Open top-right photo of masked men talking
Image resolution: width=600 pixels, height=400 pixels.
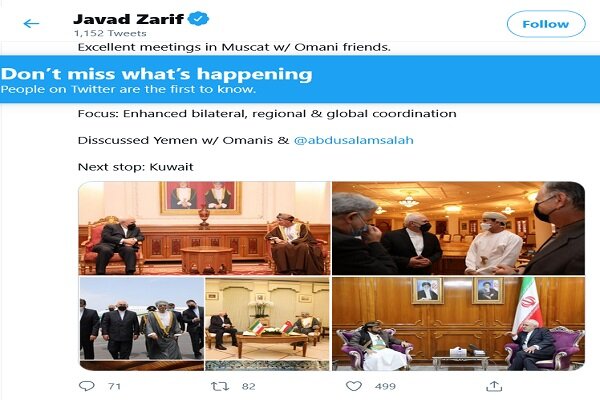pos(458,228)
